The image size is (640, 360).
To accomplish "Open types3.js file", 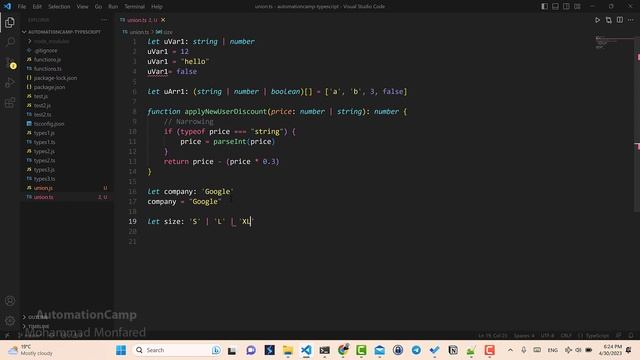I will tap(44, 170).
